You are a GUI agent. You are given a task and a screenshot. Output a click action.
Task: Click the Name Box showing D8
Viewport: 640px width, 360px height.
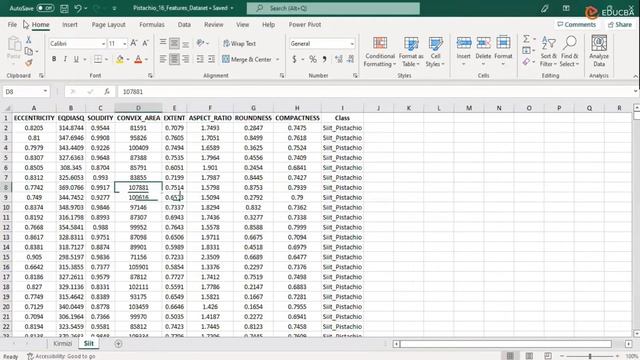tap(26, 91)
